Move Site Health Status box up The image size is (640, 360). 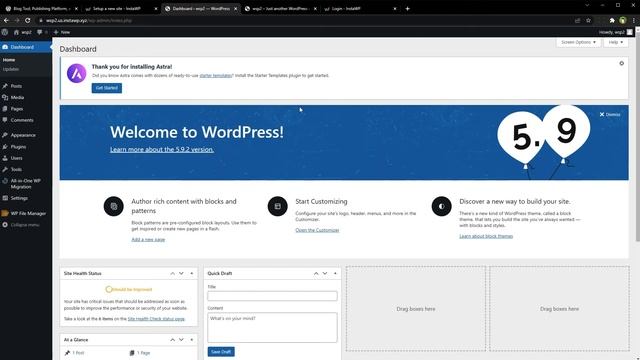[x=172, y=273]
